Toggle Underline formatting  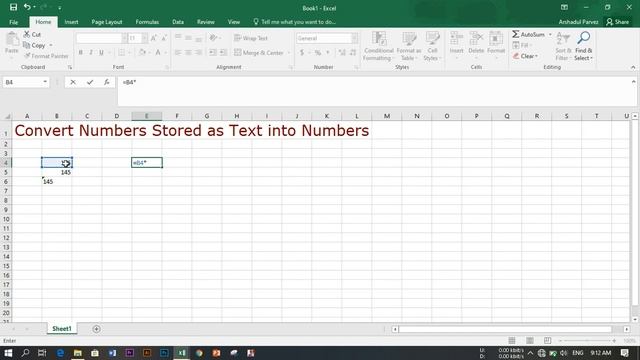coord(101,53)
